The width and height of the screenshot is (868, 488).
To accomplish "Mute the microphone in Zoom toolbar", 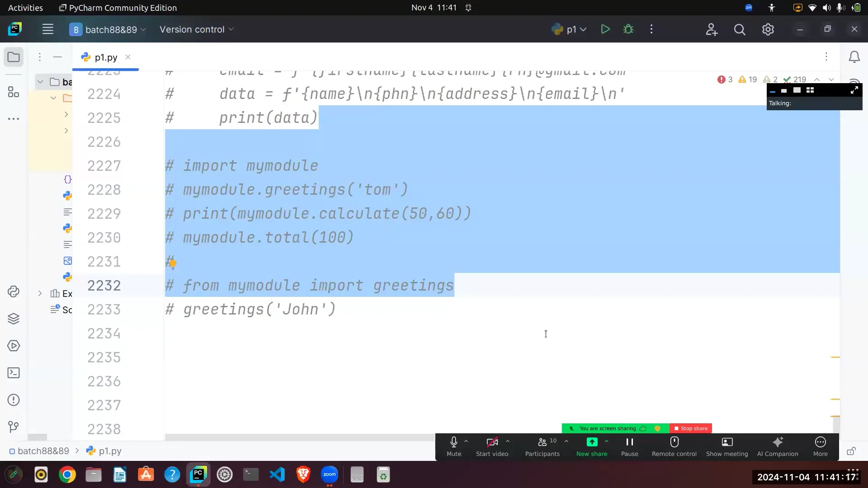I will point(454,446).
